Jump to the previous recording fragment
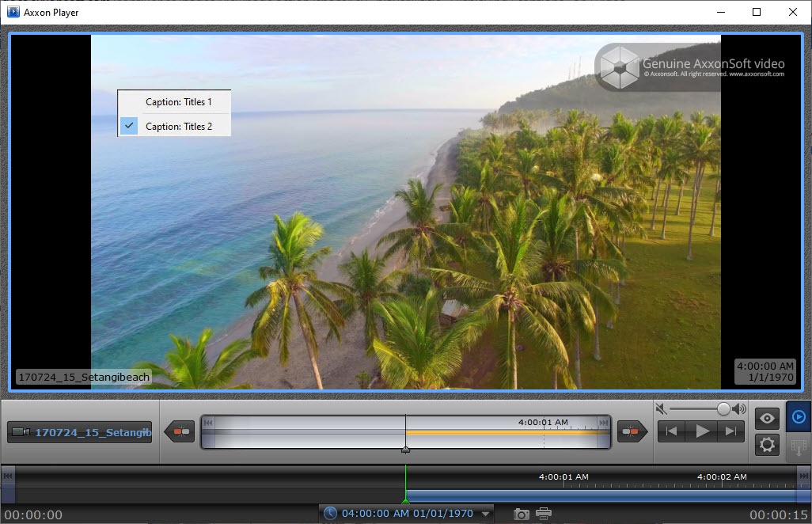 pos(180,431)
